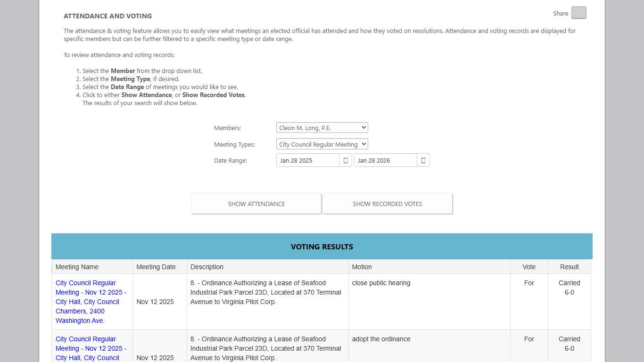
Task: Click the Vote column header
Action: (529, 267)
